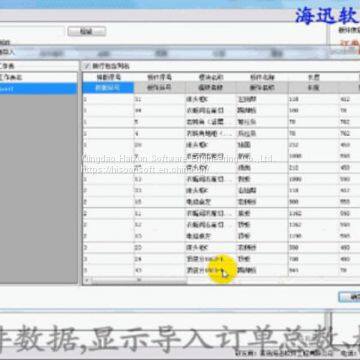Click the confirm button at bottom right
Image resolution: width=360 pixels, height=360 pixels.
tap(350, 297)
